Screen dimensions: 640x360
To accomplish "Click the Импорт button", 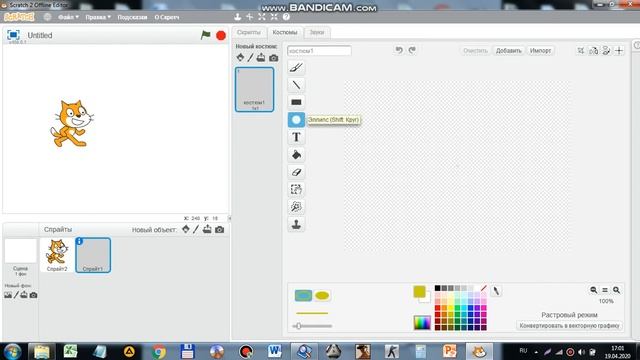I will point(540,51).
